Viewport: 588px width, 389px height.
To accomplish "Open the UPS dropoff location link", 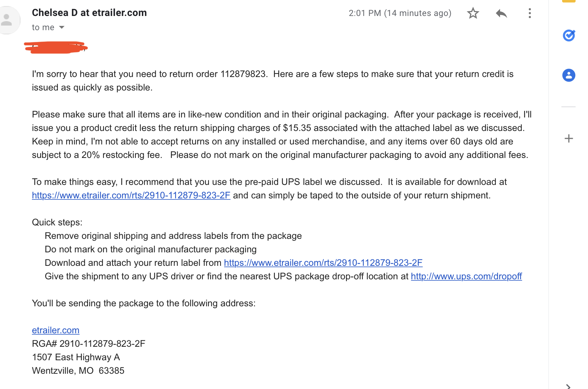I will [466, 276].
